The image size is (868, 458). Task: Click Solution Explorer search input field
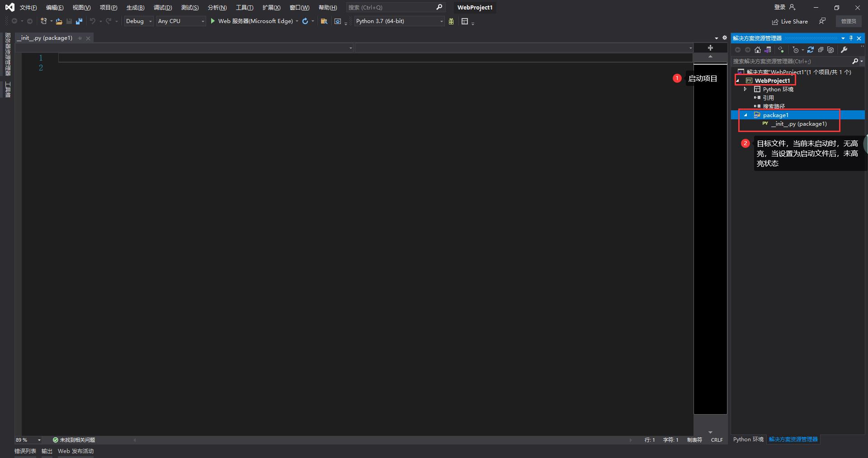point(792,61)
